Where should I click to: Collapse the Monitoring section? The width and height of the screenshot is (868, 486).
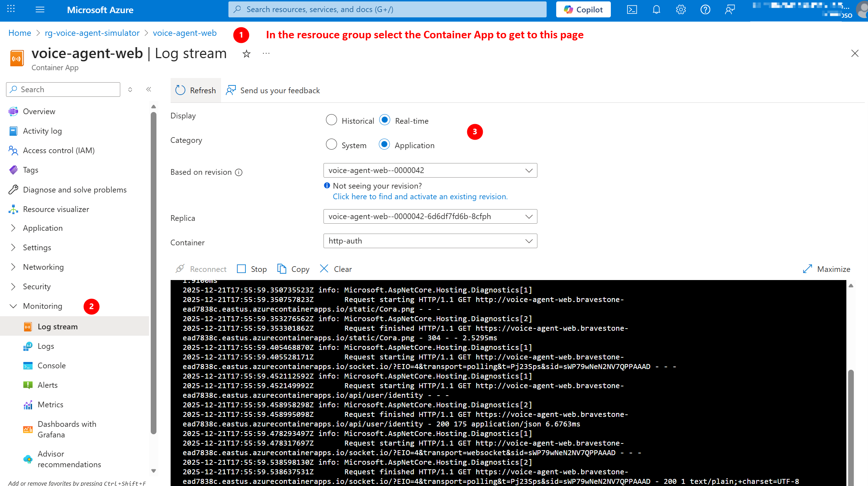pyautogui.click(x=13, y=306)
